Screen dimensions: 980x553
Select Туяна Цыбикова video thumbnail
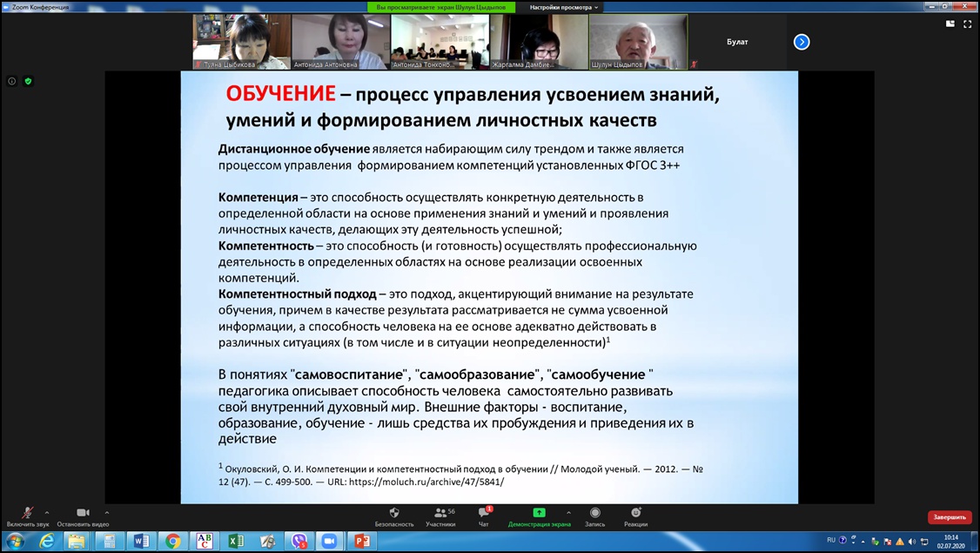(x=241, y=42)
